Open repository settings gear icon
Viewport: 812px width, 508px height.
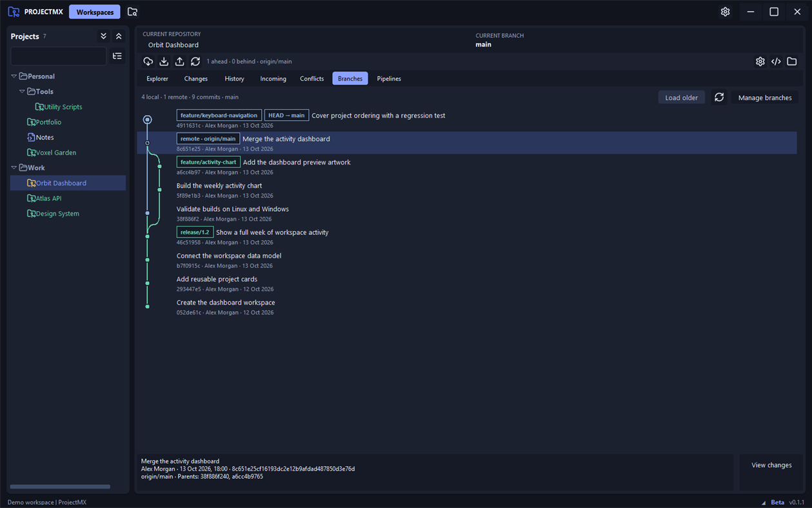760,61
